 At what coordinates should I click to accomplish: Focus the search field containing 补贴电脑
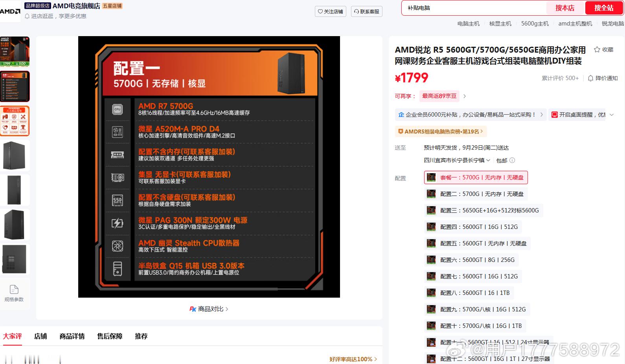474,8
